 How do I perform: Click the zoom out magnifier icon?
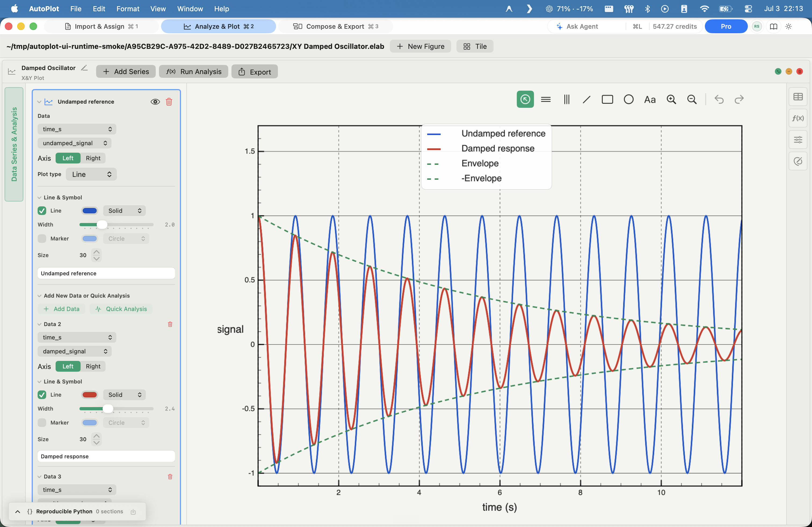(x=691, y=99)
